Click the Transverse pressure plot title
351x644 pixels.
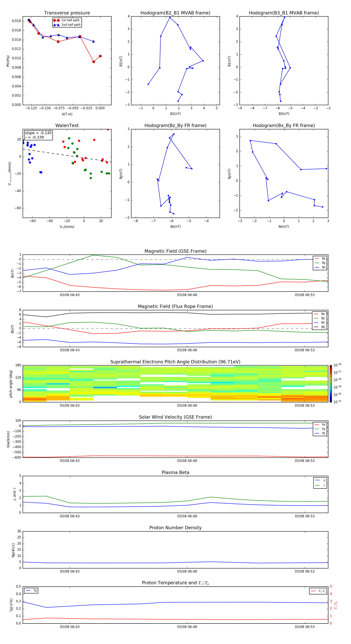[67, 13]
